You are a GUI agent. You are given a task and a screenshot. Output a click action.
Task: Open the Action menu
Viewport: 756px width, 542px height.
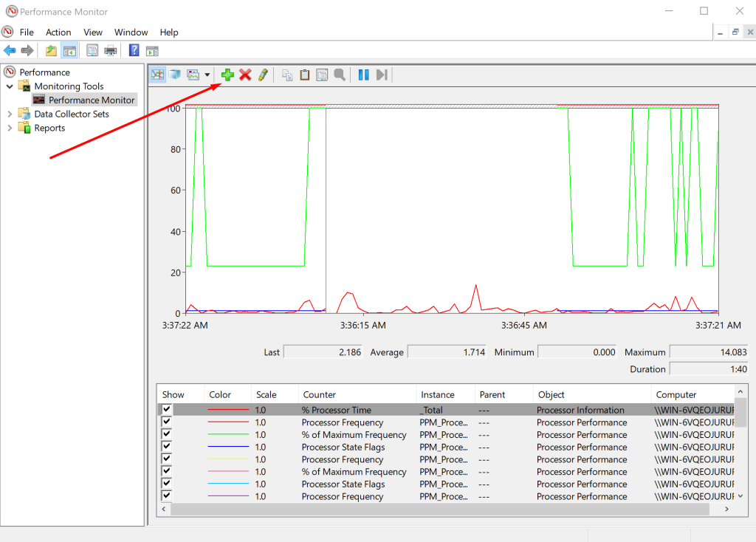[58, 32]
